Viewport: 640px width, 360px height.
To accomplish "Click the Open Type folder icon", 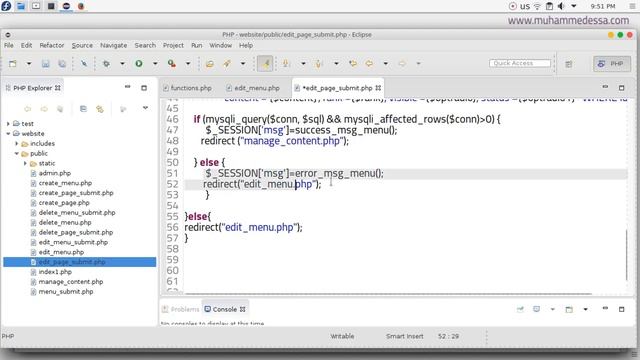I will pos(210,64).
